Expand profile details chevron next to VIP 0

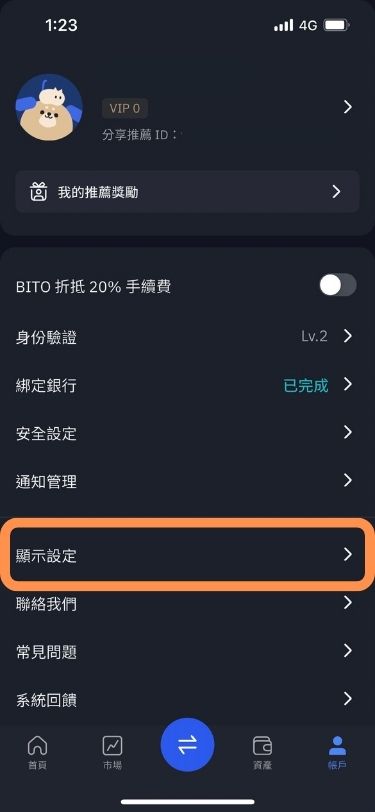[348, 107]
